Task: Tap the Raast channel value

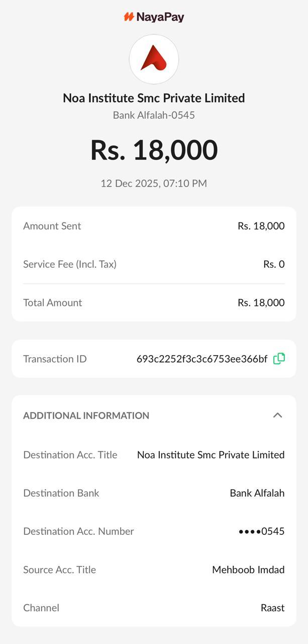Action: click(272, 608)
